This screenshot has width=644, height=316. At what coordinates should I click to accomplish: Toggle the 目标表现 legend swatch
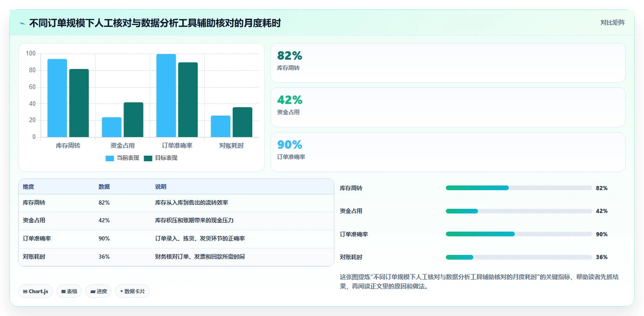(148, 158)
